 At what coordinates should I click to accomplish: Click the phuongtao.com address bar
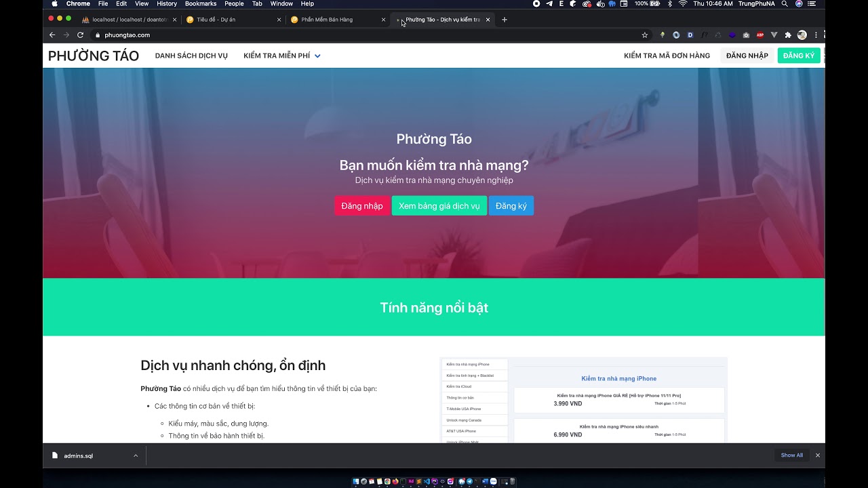coord(366,35)
